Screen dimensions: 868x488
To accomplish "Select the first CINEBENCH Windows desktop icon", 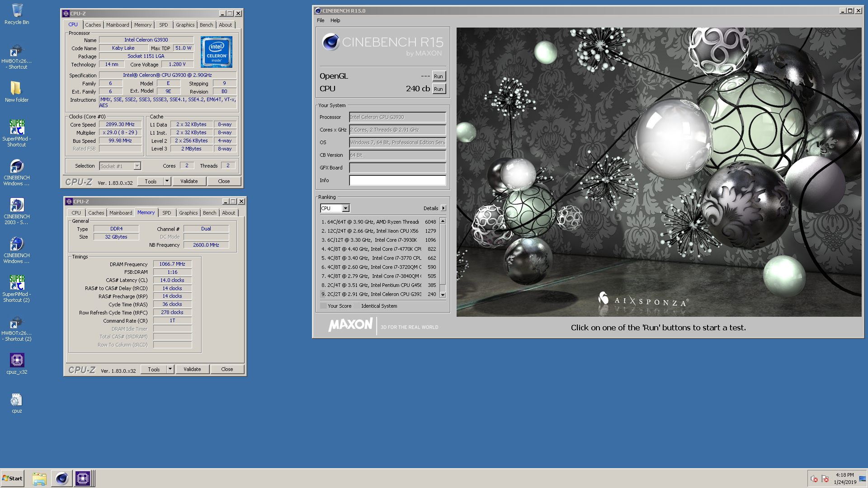I will point(17,172).
